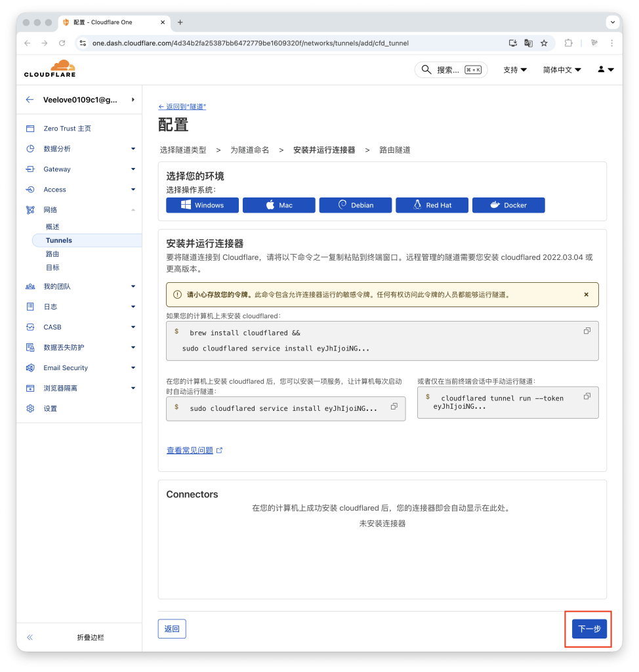This screenshot has height=672, width=639.
Task: Click the 下一步 button
Action: (588, 628)
